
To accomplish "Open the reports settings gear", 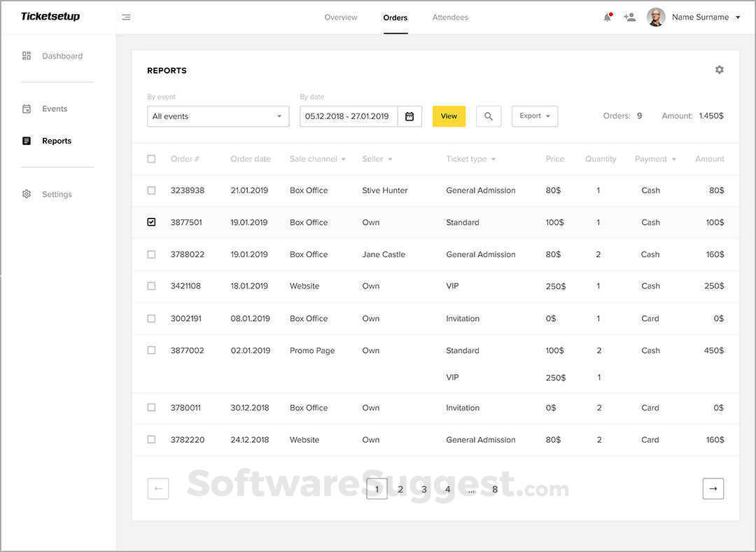I will (x=719, y=69).
